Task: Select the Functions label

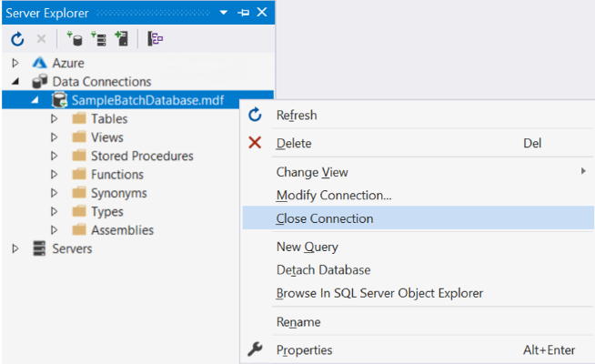Action: (117, 175)
